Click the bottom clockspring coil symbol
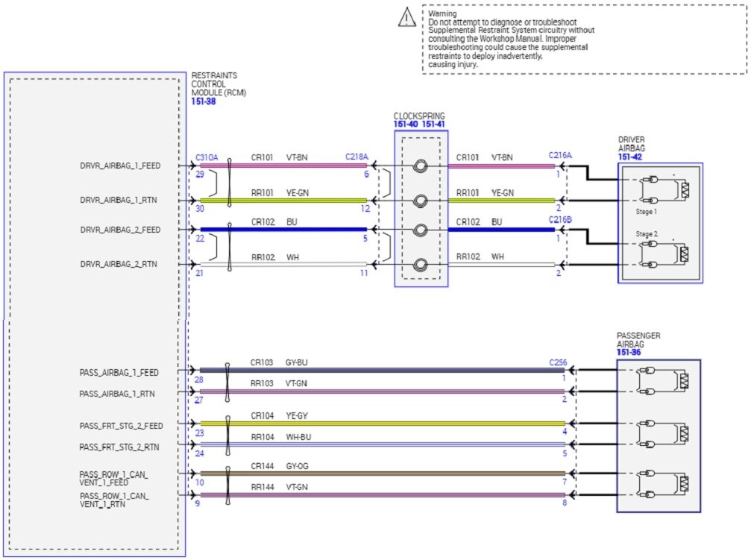This screenshot has width=751, height=560. 421,265
